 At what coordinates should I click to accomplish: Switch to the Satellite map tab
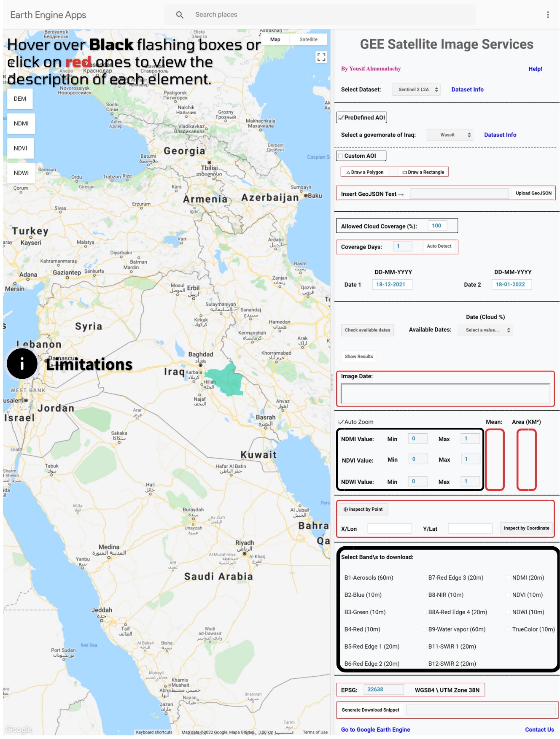(x=308, y=39)
